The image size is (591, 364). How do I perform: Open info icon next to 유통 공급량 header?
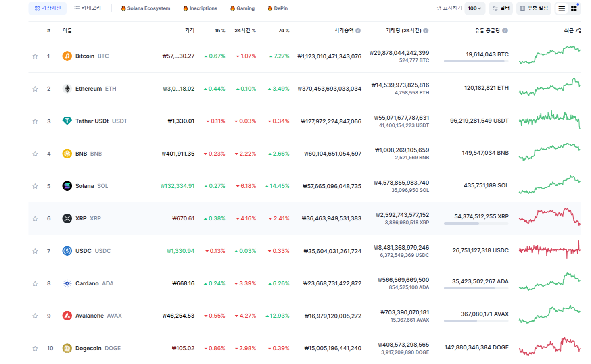(505, 31)
